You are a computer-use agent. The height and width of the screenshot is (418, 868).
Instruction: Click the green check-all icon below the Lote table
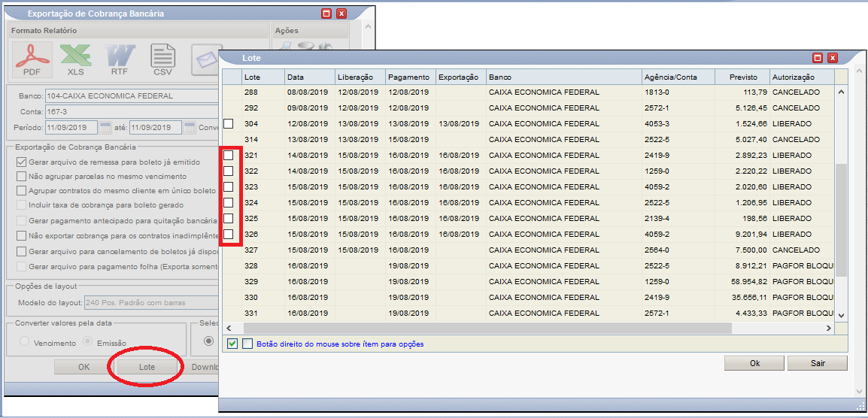tap(232, 344)
